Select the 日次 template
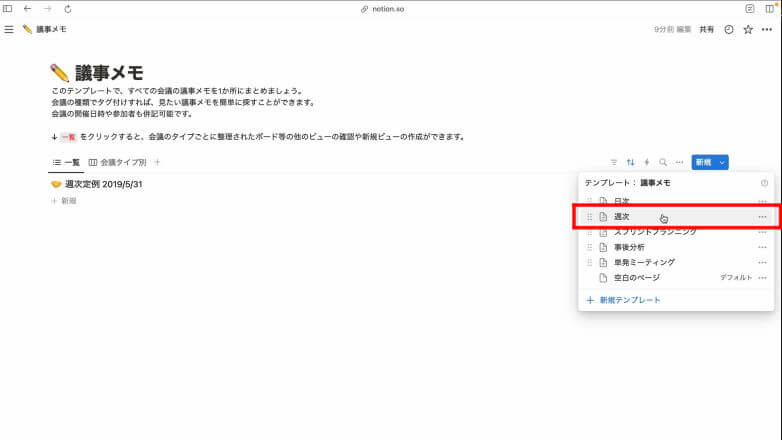The width and height of the screenshot is (782, 440). pyautogui.click(x=676, y=201)
